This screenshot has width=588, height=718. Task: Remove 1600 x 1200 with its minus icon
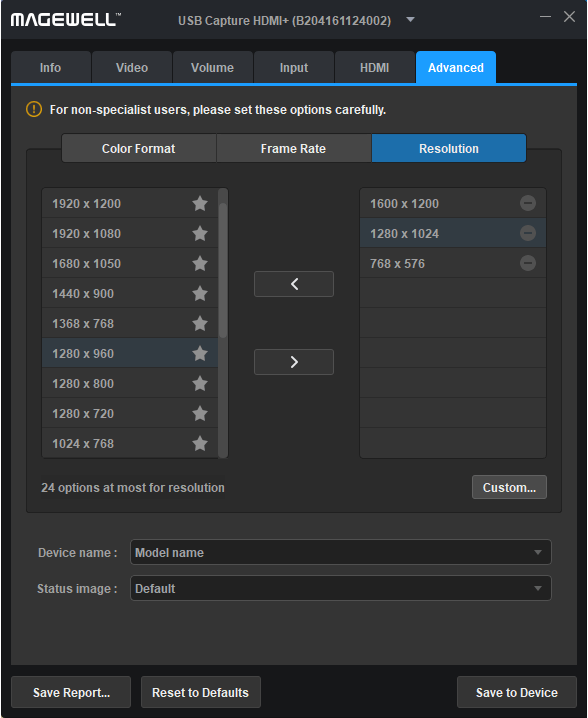point(528,203)
